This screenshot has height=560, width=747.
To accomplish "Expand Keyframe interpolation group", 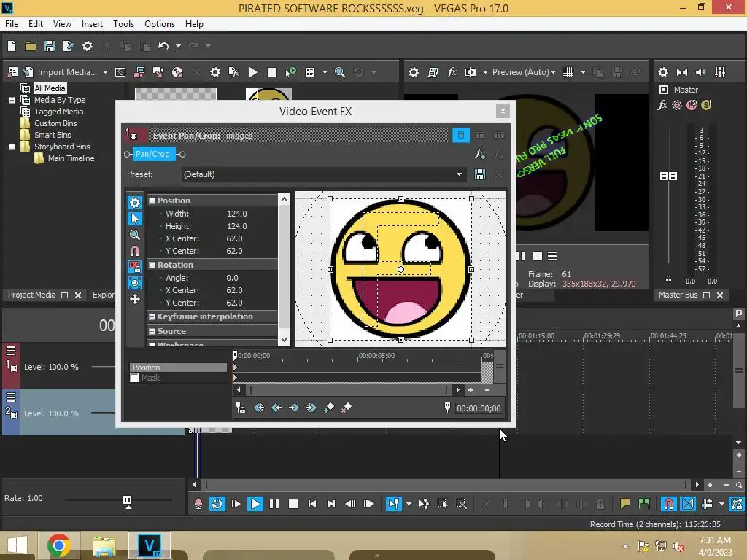I will tap(152, 316).
